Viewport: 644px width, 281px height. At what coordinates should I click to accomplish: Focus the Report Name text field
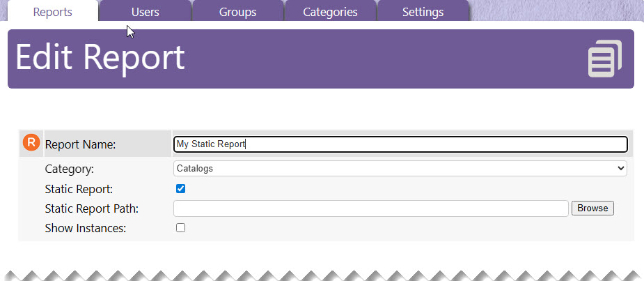(x=400, y=144)
